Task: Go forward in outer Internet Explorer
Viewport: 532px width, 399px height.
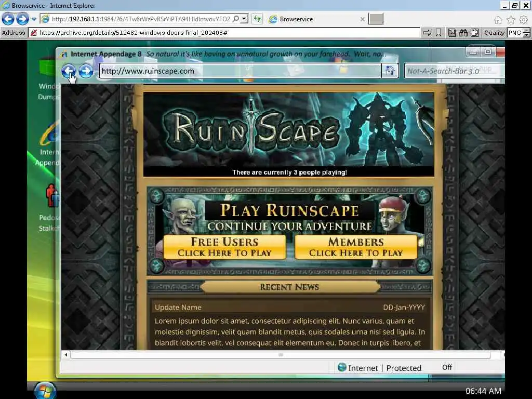Action: 22,19
